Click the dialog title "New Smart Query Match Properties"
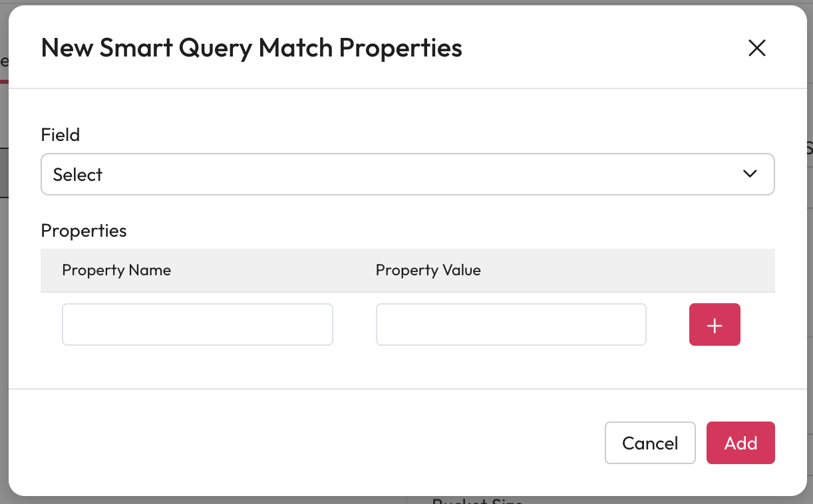 tap(251, 48)
